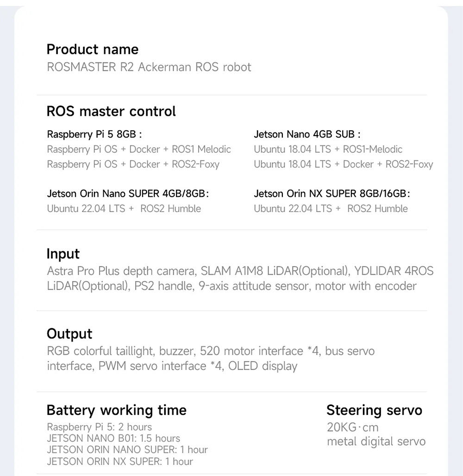Viewport: 463px width, 476px height.
Task: Select Jetson Orin NX SUPER 8GB/16GB label
Action: [332, 194]
